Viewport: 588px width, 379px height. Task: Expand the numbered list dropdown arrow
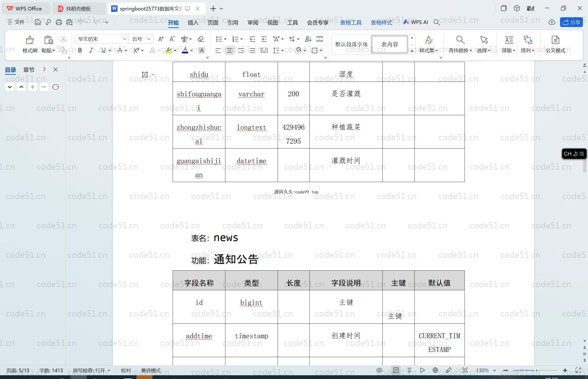(x=242, y=39)
